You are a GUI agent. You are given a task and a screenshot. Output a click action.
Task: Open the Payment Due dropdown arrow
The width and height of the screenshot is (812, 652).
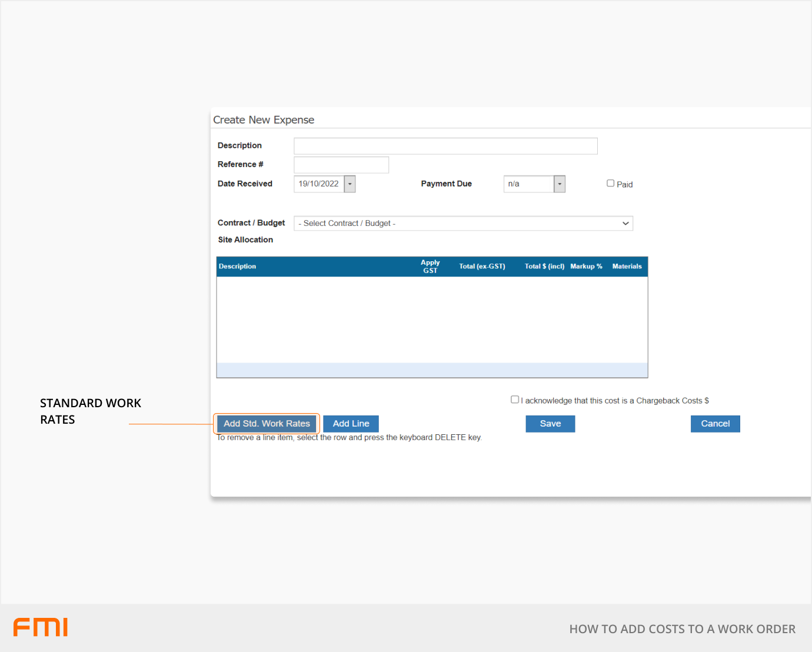(560, 184)
